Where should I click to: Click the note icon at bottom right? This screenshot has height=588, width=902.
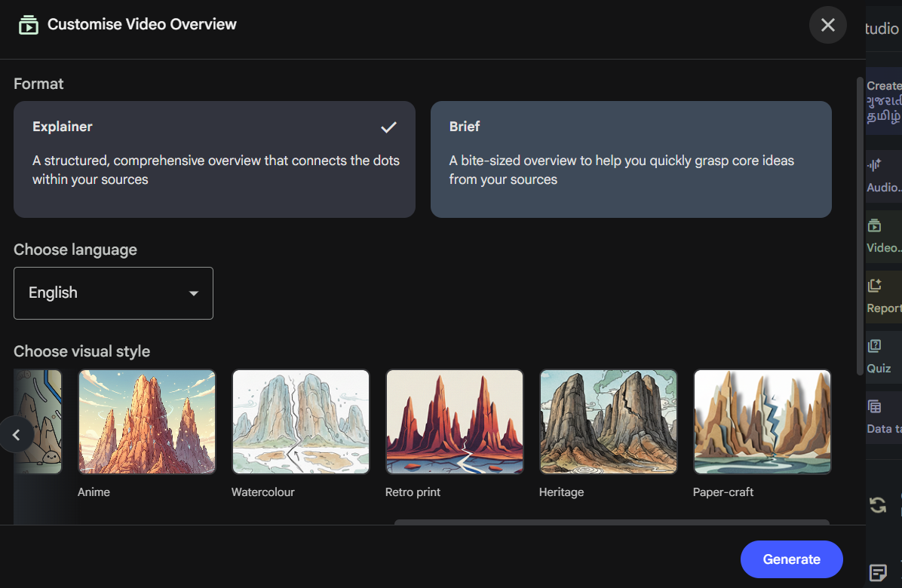pos(878,572)
